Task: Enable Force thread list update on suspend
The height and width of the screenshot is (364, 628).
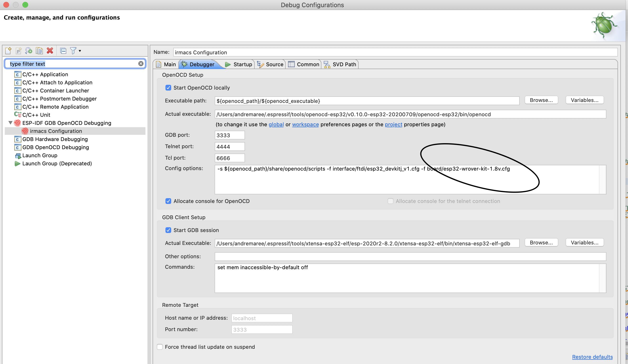Action: coord(160,347)
